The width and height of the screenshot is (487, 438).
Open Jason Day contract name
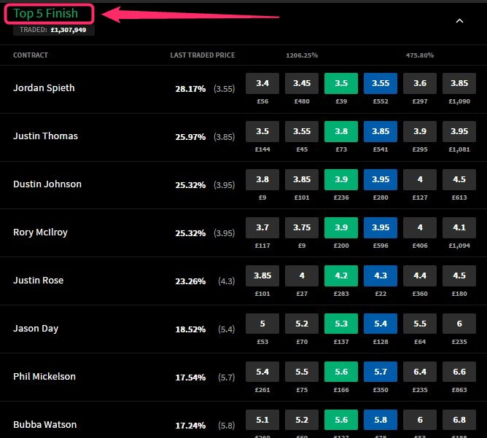point(36,329)
